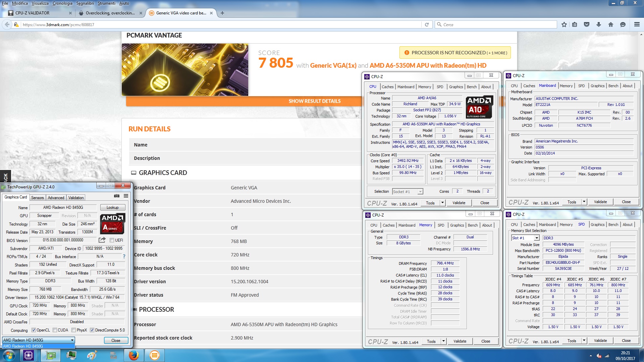644x362 pixels.
Task: Open a new browser tab
Action: pyautogui.click(x=222, y=13)
